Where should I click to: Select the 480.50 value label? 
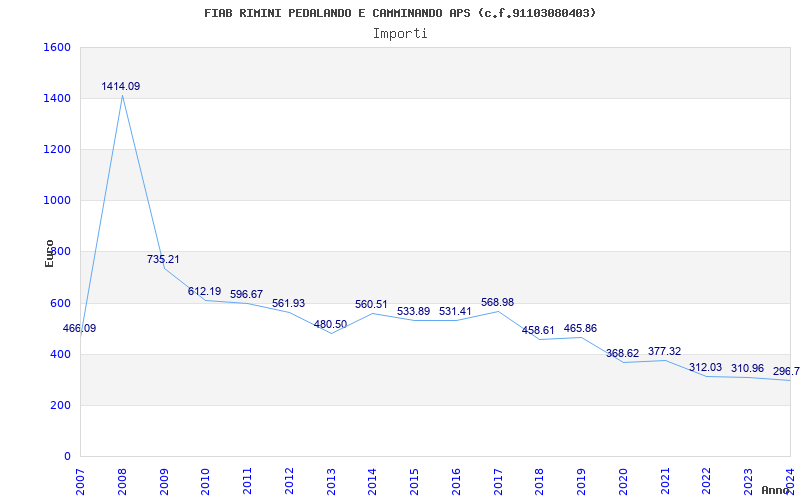pyautogui.click(x=330, y=324)
